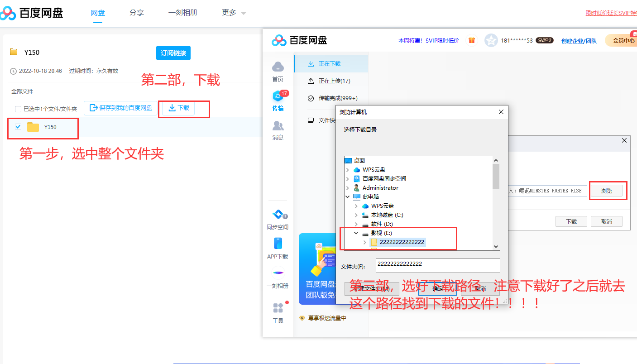Click scrollbar down arrow in folder tree
Viewport: 637px width, 364px height.
[x=496, y=246]
